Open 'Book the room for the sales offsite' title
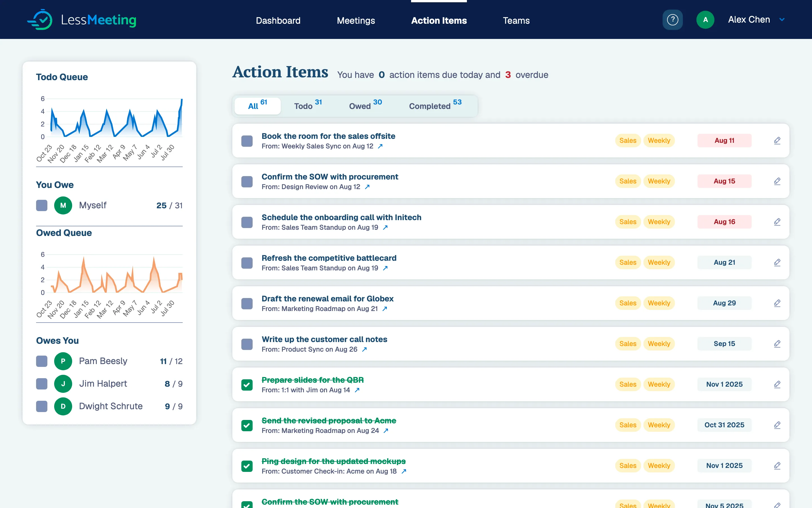This screenshot has width=812, height=508. (x=328, y=136)
